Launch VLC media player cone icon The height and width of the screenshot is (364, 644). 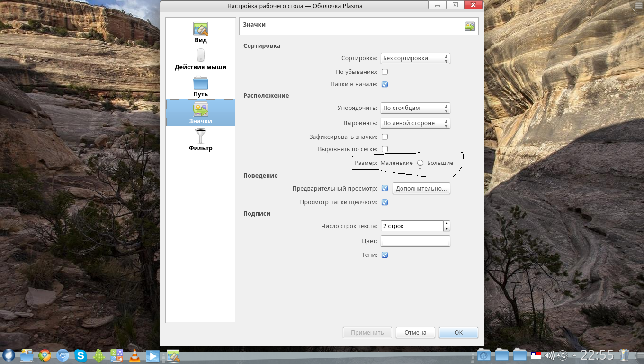click(x=135, y=355)
